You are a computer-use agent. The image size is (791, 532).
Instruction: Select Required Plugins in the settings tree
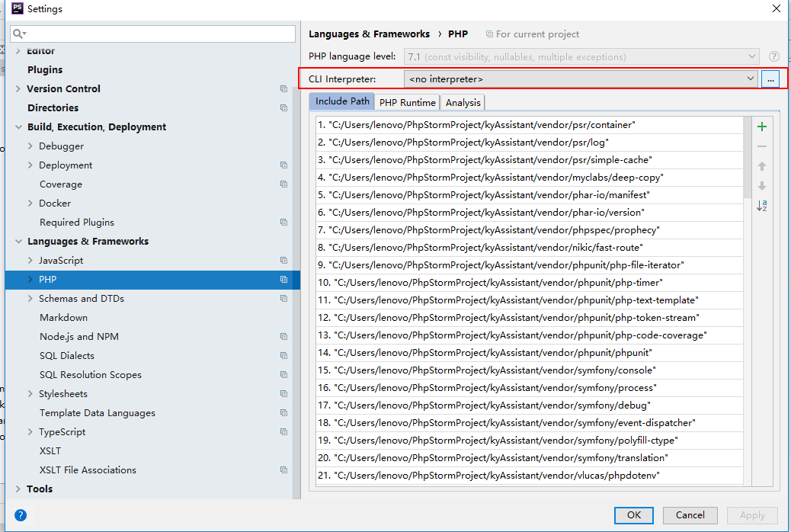77,222
